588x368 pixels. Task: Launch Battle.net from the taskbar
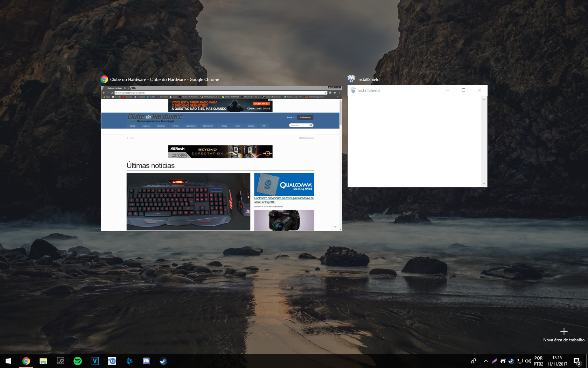pyautogui.click(x=129, y=361)
